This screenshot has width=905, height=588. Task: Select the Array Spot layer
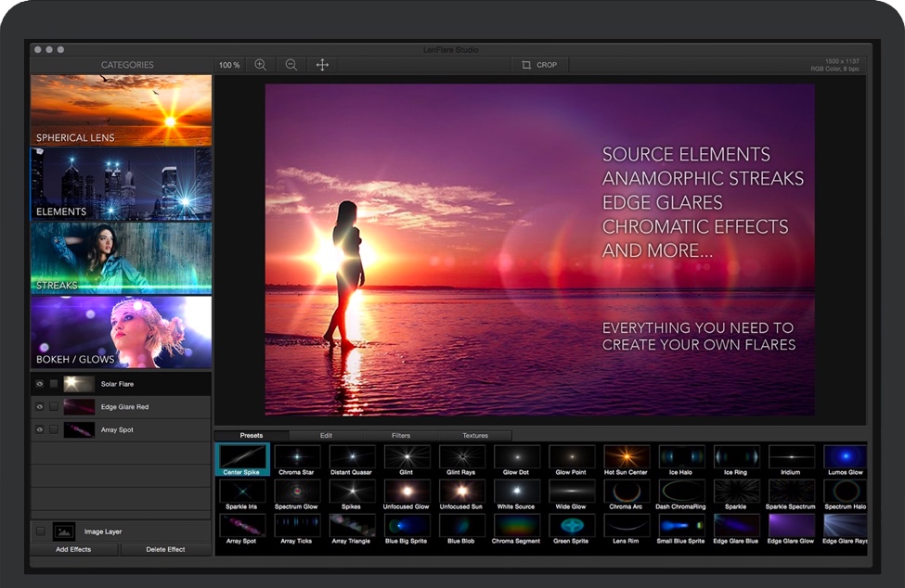[x=119, y=429]
